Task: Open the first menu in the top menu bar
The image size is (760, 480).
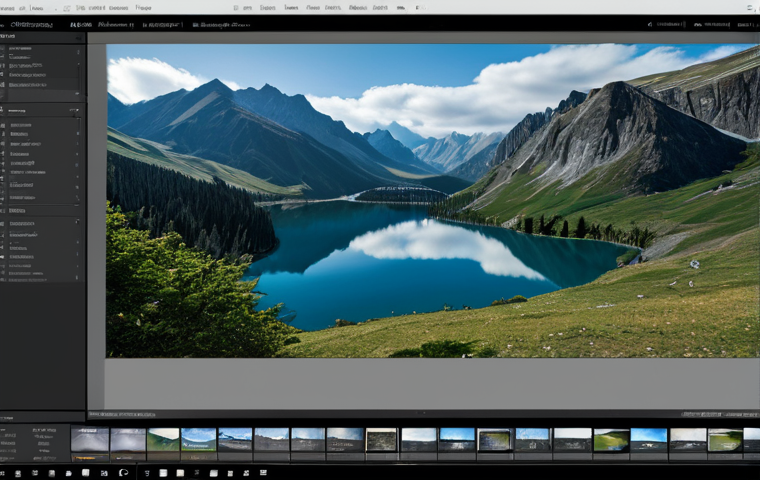Action: (6, 8)
